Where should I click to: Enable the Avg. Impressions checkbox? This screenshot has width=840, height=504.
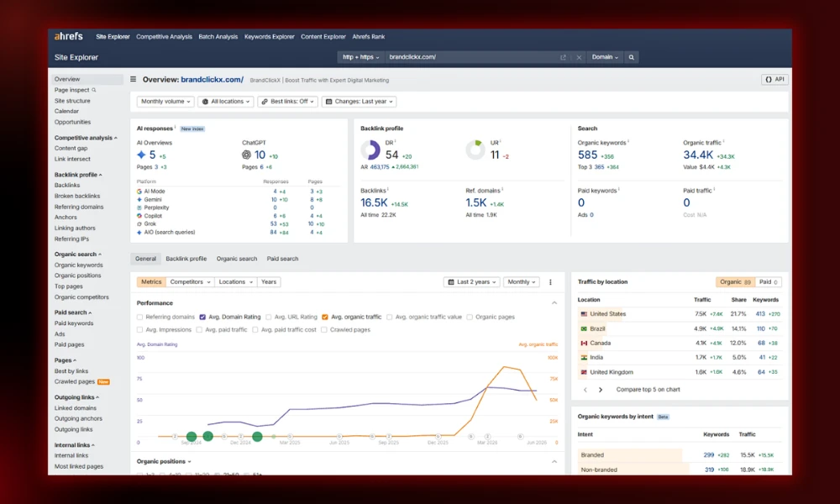139,330
